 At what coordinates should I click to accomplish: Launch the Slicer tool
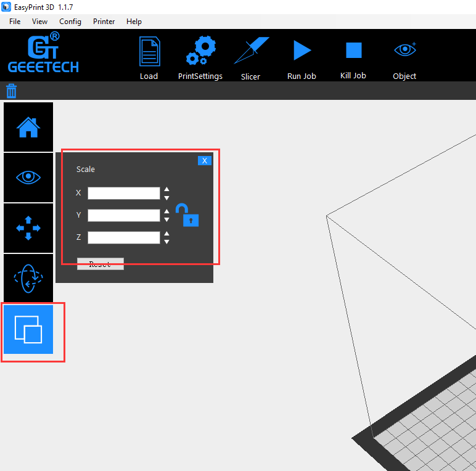click(251, 52)
